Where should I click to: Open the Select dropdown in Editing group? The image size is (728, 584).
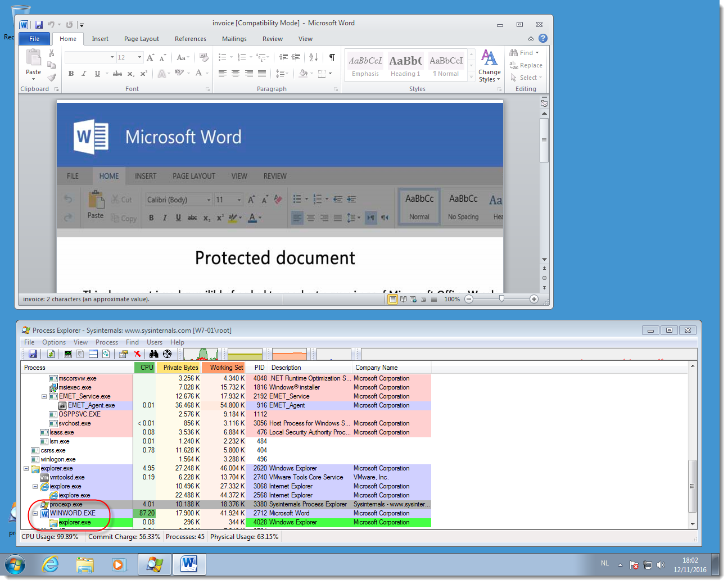coord(526,78)
